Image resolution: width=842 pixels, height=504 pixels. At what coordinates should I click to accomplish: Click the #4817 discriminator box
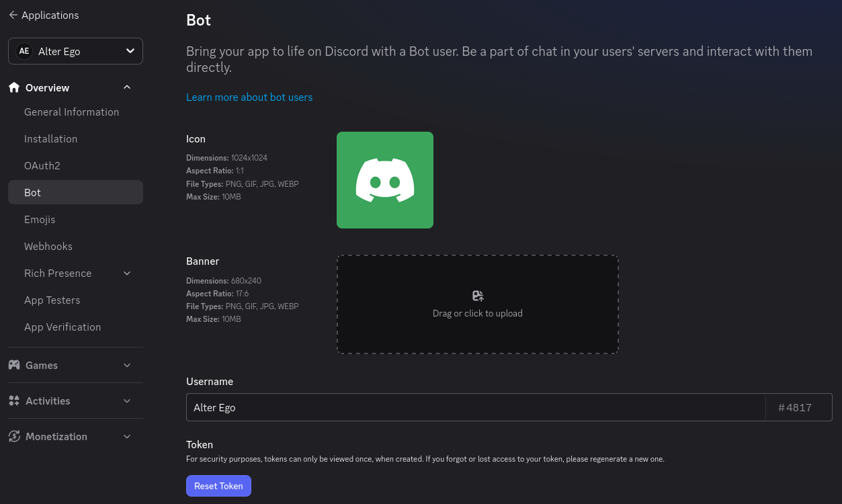799,407
